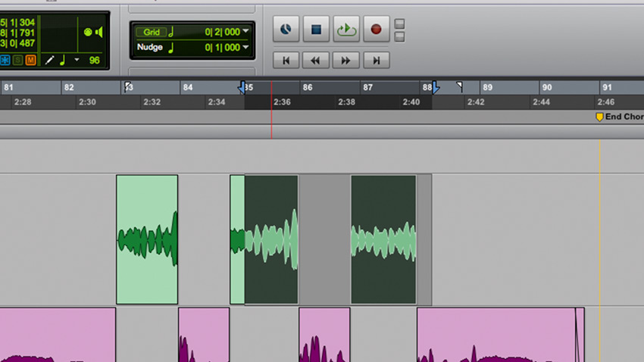Click bar 87 on the ruler
This screenshot has width=644, height=362.
tap(368, 87)
